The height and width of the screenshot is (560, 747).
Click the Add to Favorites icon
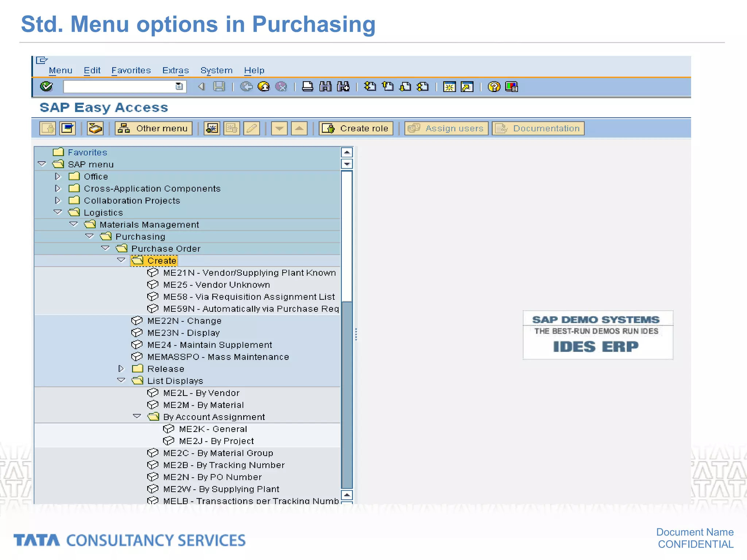click(212, 128)
